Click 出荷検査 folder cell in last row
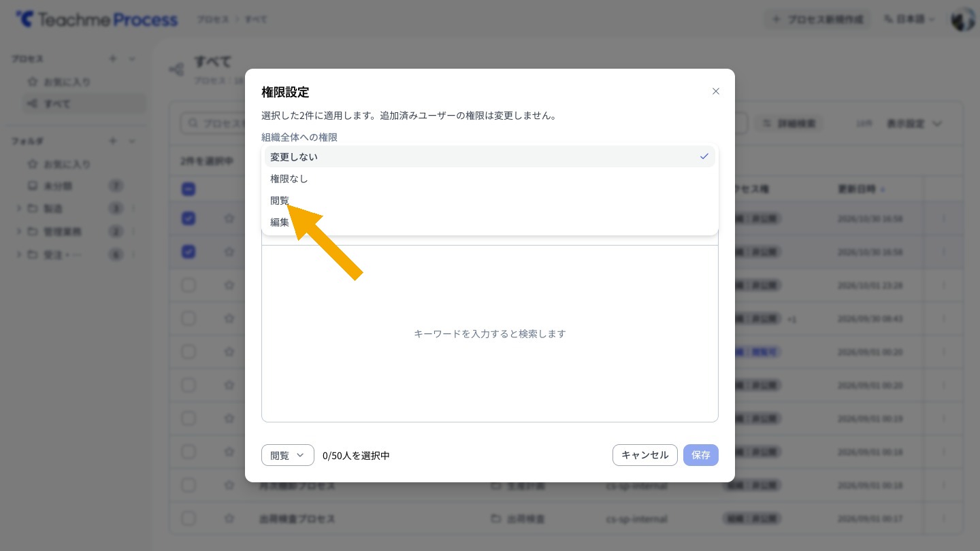Viewport: 980px width, 551px height. 518,518
